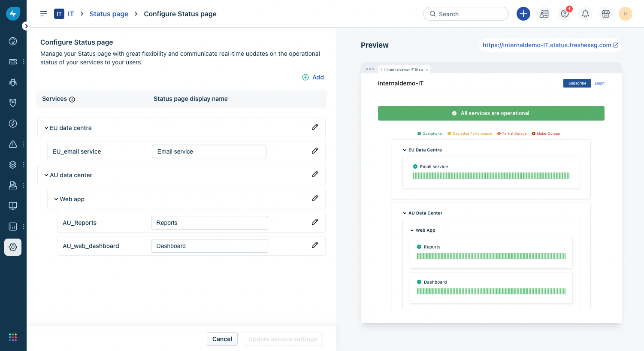Image resolution: width=644 pixels, height=351 pixels.
Task: Collapse the EU data centre group
Action: [x=46, y=127]
